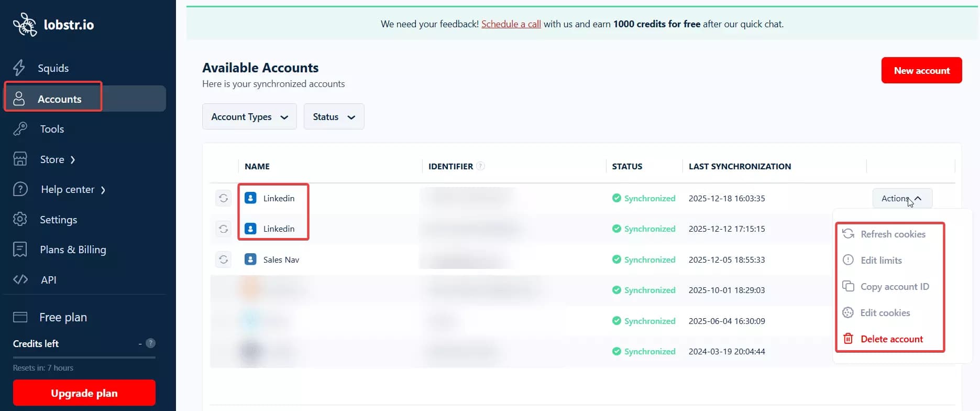Click the Delete account trash icon
The image size is (980, 411).
tap(847, 339)
